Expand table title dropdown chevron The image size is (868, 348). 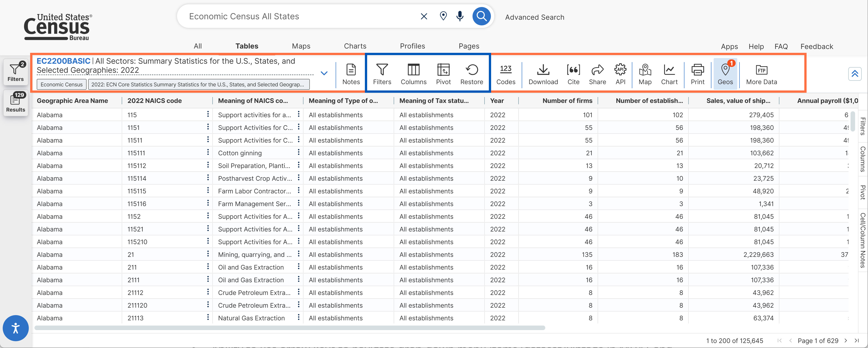[x=324, y=73]
